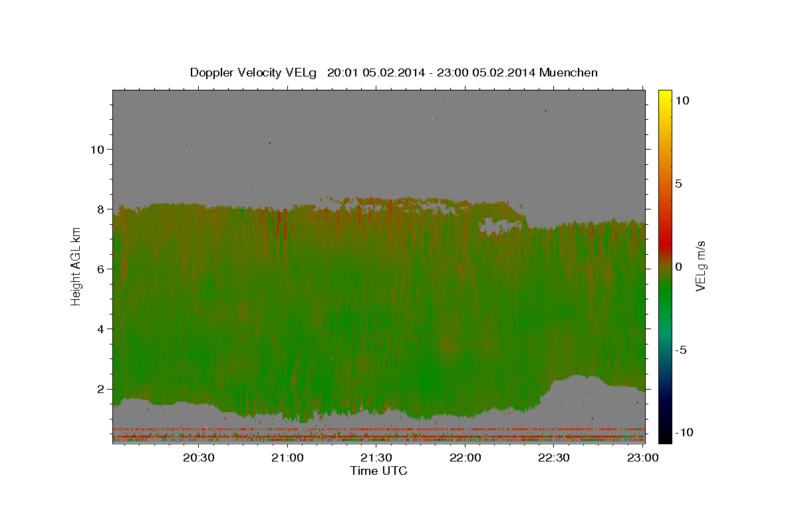Click the 'Time UTC' axis title
798x532 pixels.
pyautogui.click(x=378, y=471)
